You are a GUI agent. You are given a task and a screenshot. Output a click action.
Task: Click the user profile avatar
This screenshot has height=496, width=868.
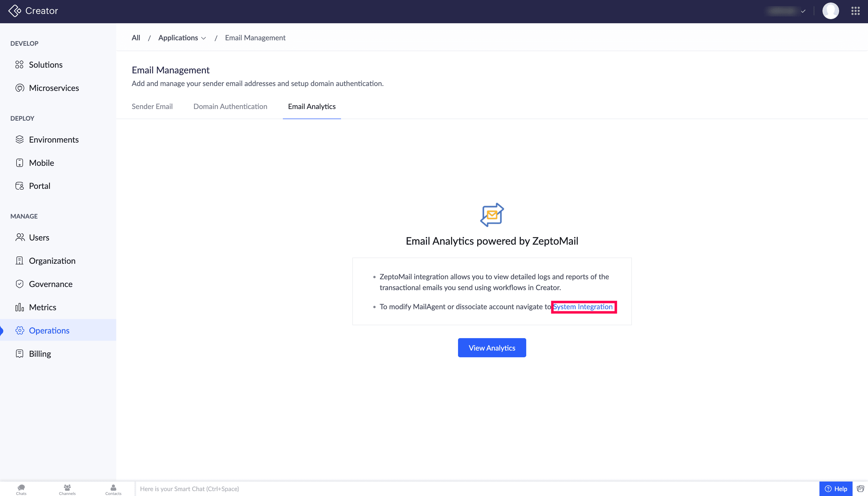coord(831,11)
